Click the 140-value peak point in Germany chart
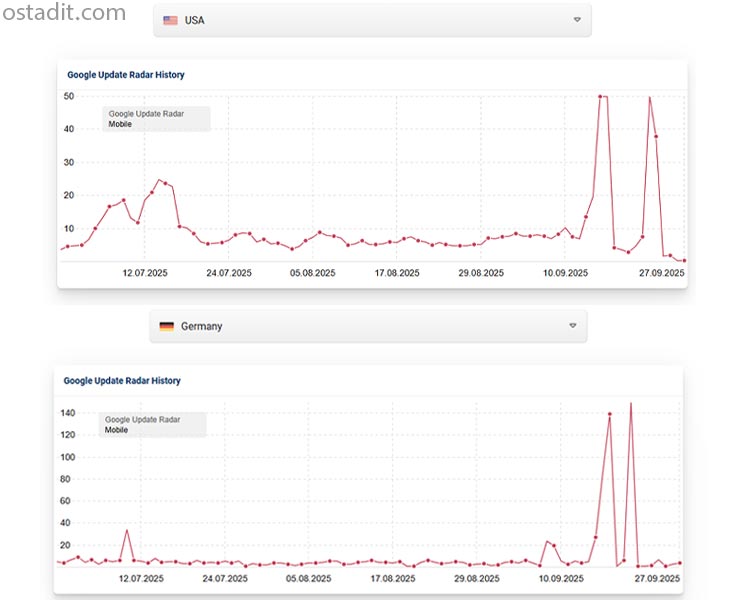 point(609,414)
